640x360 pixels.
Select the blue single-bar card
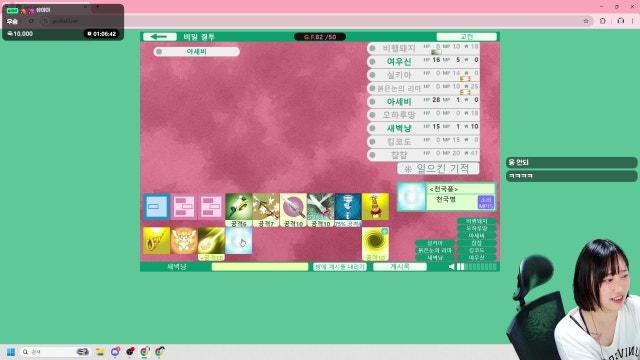coord(157,207)
